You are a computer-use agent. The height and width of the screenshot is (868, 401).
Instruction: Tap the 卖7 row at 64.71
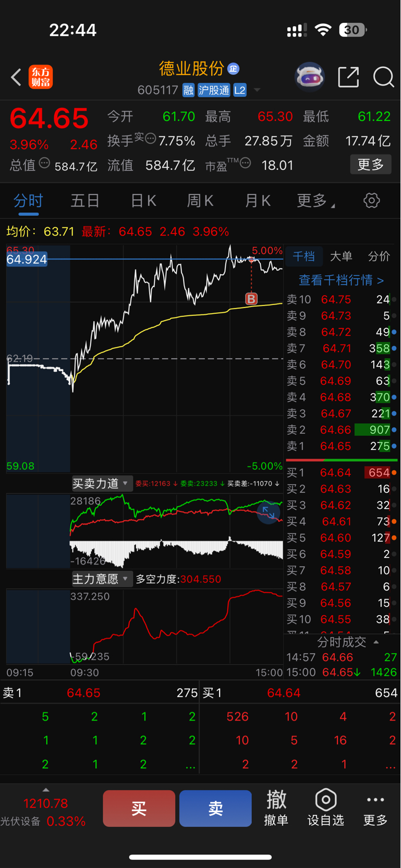342,348
